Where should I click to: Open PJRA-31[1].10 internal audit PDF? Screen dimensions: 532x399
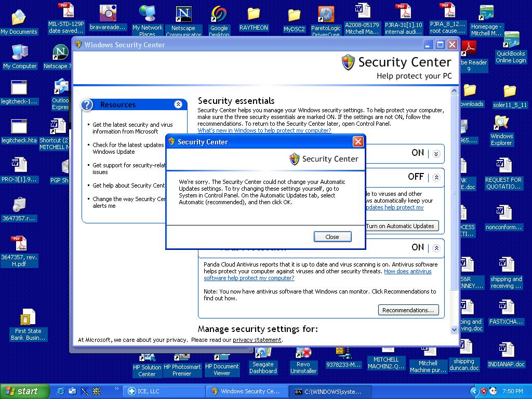pyautogui.click(x=403, y=19)
